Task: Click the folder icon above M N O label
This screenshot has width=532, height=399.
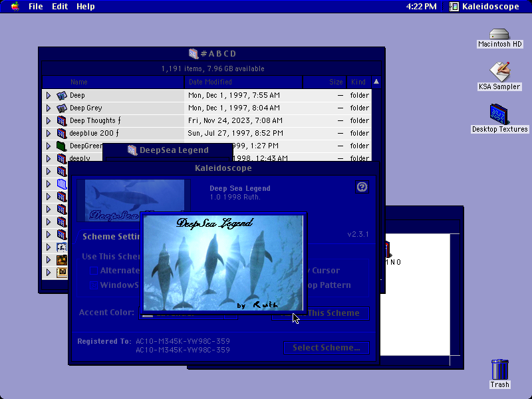Action: point(388,250)
